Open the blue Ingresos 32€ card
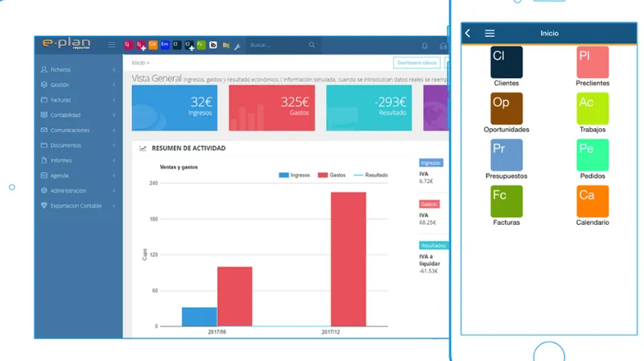The image size is (644, 361). pos(175,108)
